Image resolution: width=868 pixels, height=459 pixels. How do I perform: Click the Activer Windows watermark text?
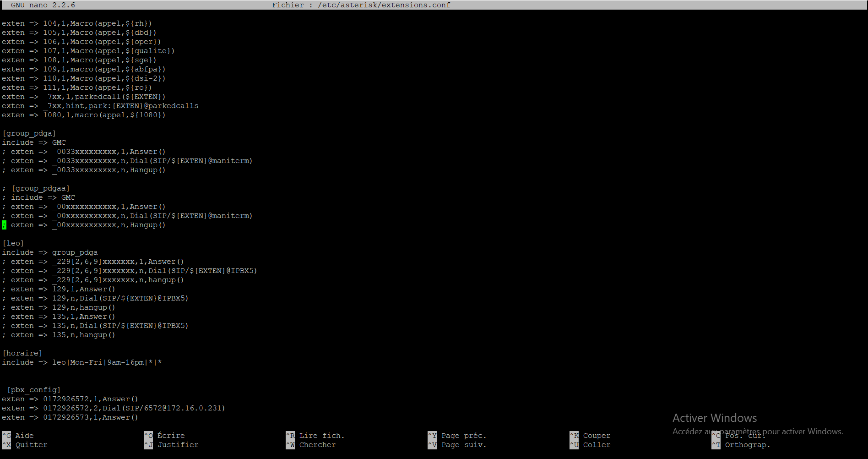click(x=714, y=418)
